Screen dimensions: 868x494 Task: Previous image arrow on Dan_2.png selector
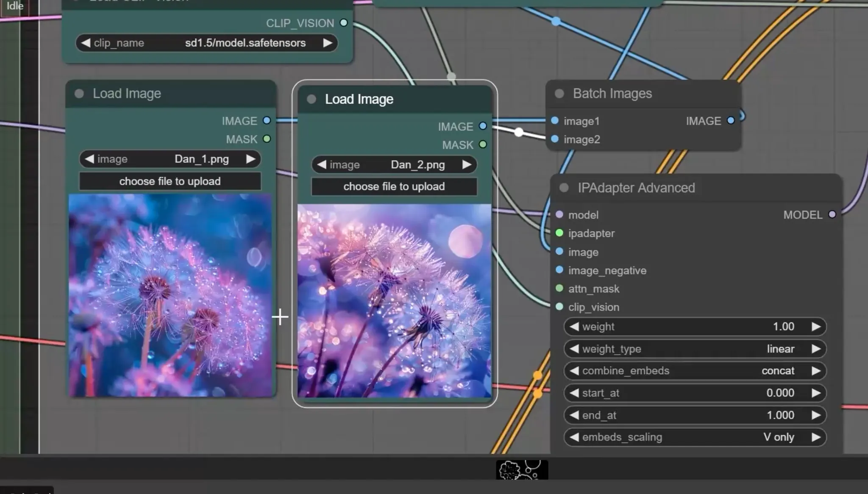tap(322, 164)
